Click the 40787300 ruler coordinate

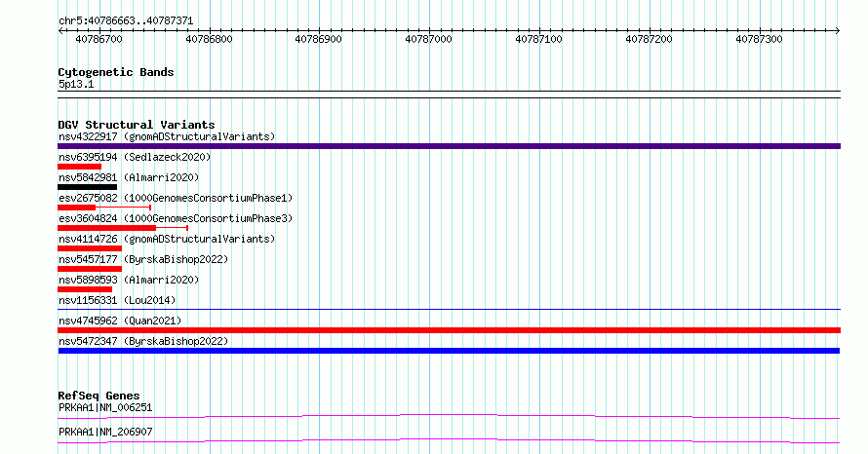click(759, 39)
